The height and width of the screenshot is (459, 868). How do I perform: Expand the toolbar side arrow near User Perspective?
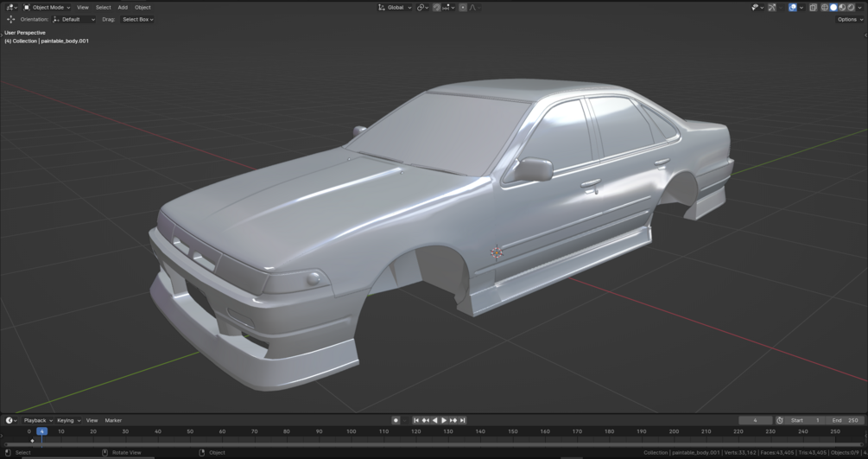point(2,35)
